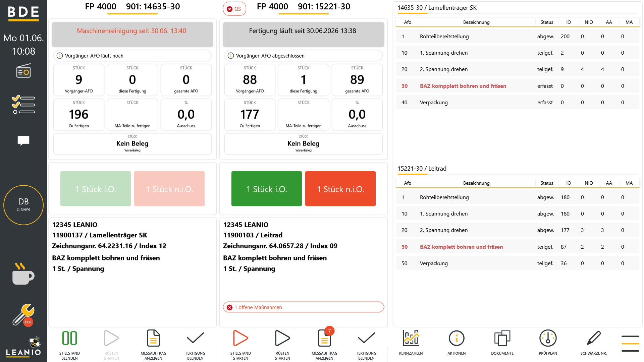Open the hamburger menu at bottom right
The height and width of the screenshot is (362, 644).
630,344
